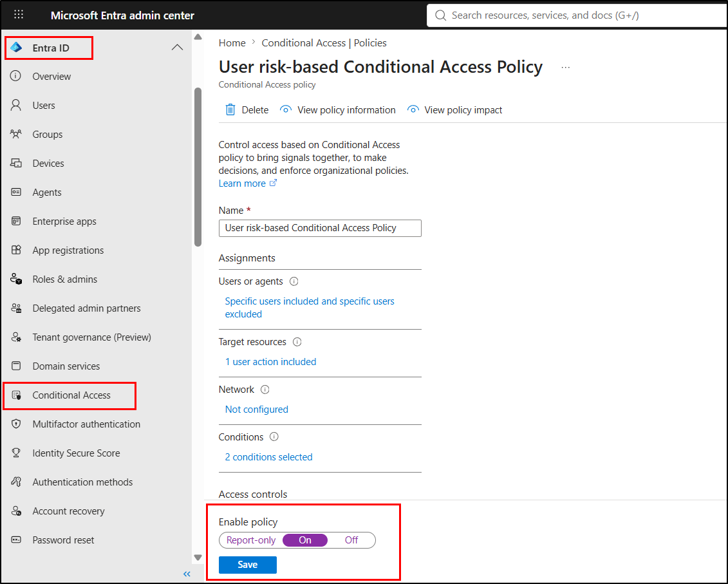
Task: Collapse the Entra ID section chevron
Action: click(x=178, y=48)
